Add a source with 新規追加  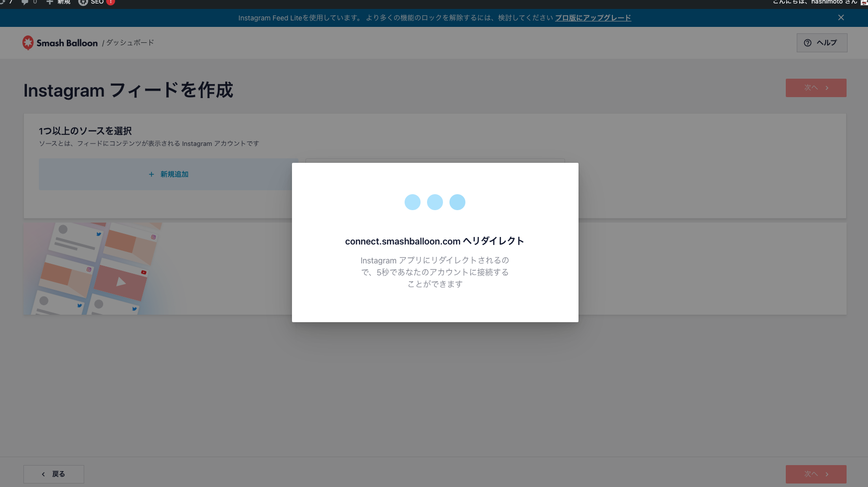[x=168, y=174]
